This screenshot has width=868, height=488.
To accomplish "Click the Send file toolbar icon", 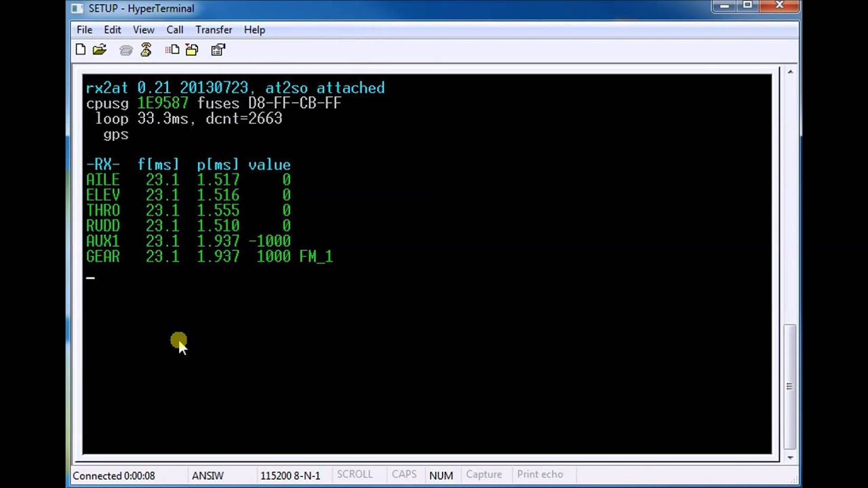I will (x=172, y=49).
